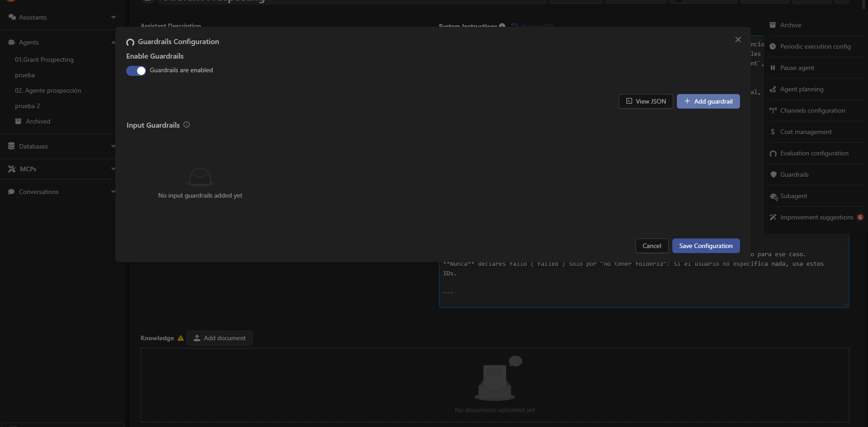The width and height of the screenshot is (868, 427).
Task: Select Channels configuration menu item
Action: (816, 110)
